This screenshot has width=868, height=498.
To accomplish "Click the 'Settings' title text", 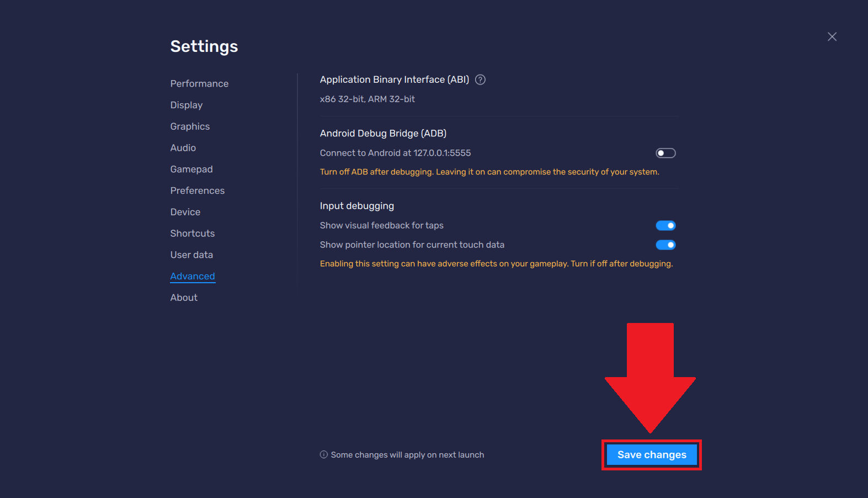I will (x=204, y=46).
